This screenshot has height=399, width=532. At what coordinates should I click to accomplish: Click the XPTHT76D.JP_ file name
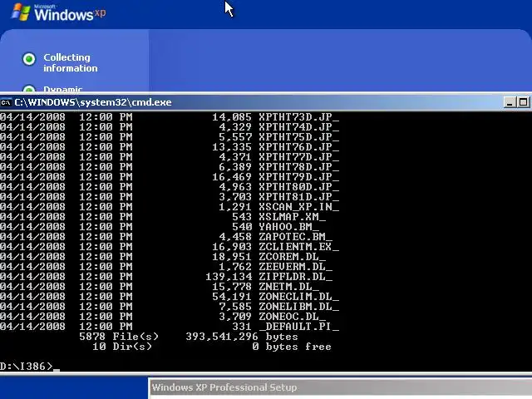299,147
